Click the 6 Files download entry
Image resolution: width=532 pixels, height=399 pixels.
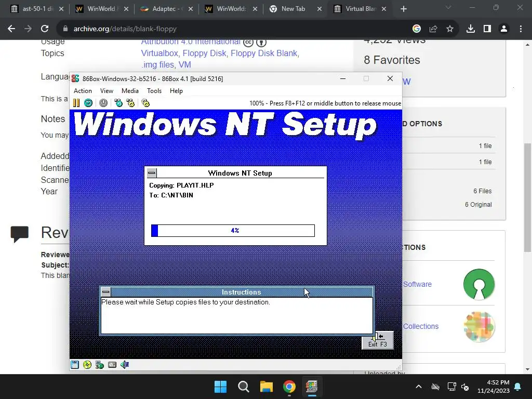pyautogui.click(x=483, y=191)
